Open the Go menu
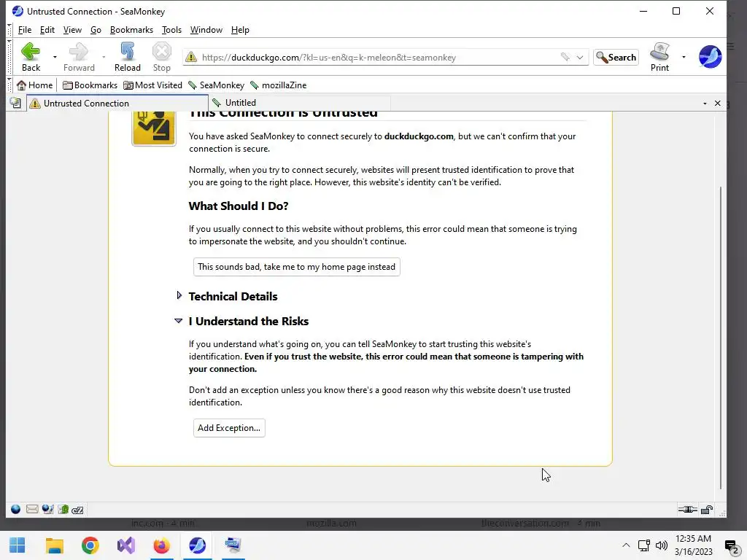Viewport: 747px width, 560px height. tap(96, 29)
